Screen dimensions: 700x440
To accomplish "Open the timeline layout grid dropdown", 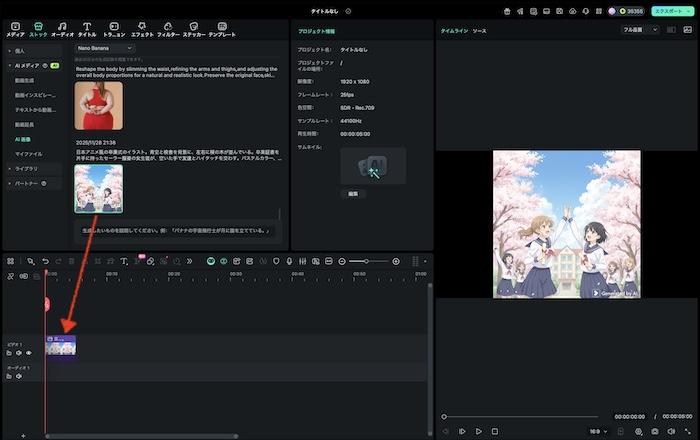I will [x=419, y=262].
